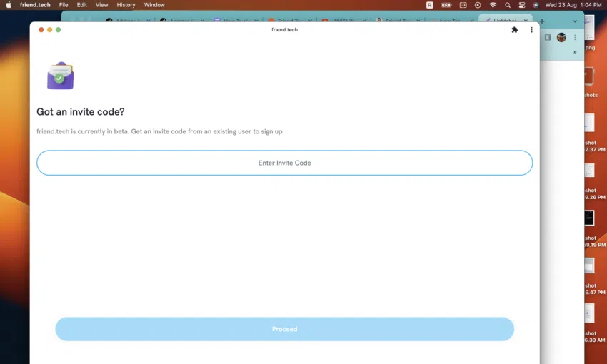Click the Chrome profile avatar

561,37
